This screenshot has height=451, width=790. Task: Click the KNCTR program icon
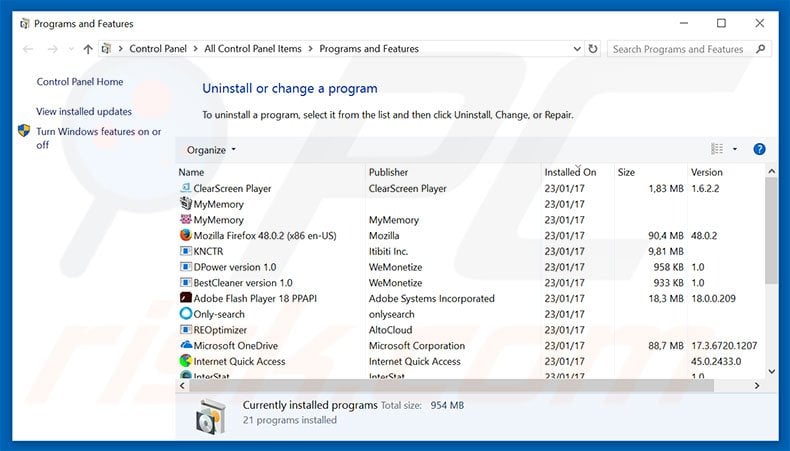click(185, 251)
